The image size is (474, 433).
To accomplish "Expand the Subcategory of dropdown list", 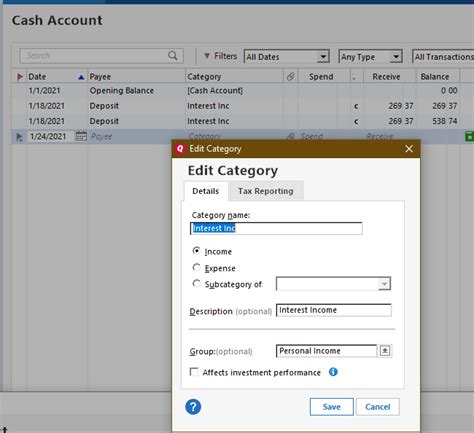I will [384, 284].
